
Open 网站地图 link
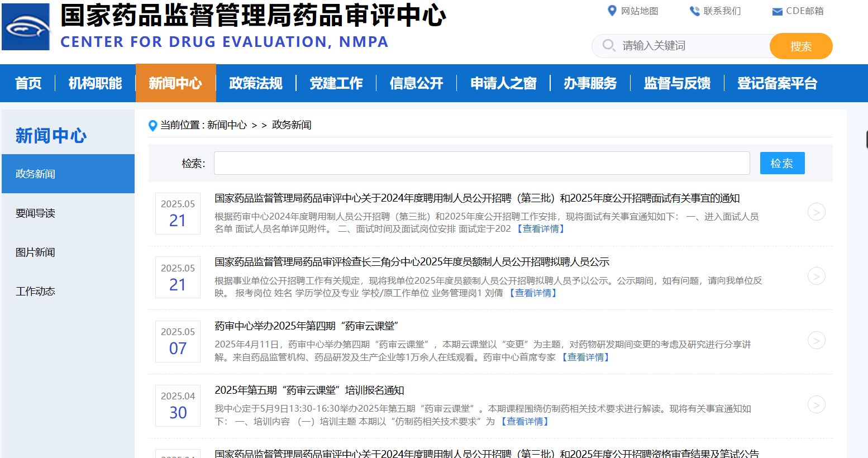640,11
